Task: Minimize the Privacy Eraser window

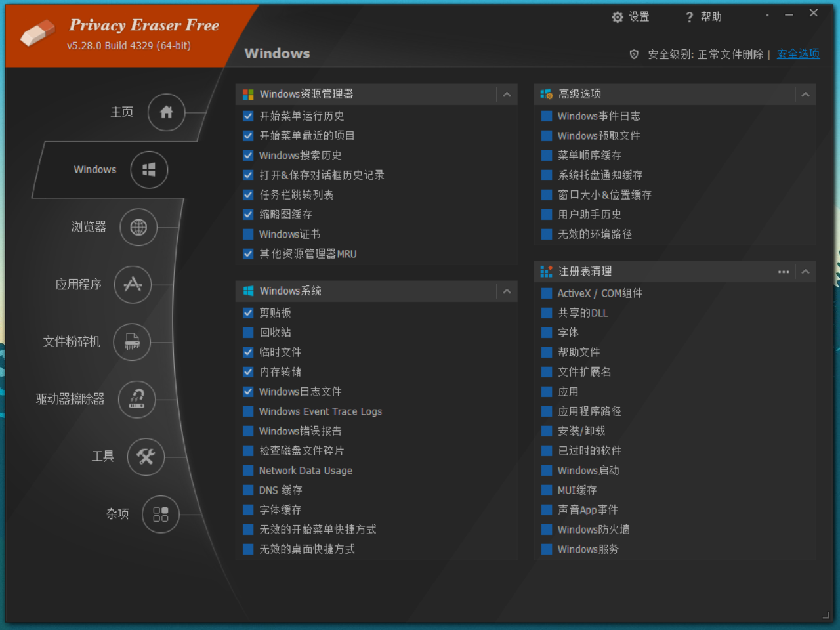Action: coord(789,14)
